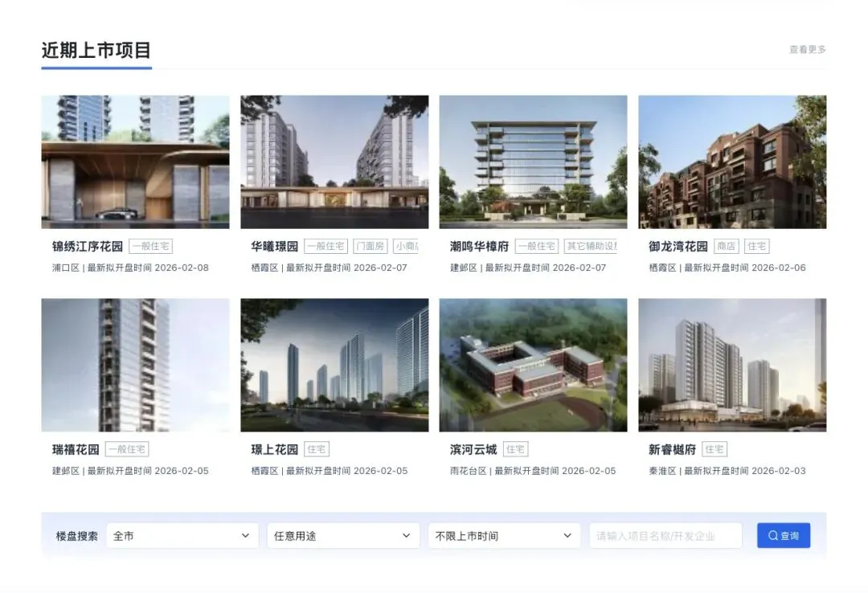Open the 全市 district dropdown
Screen dimensions: 868x593
[182, 535]
